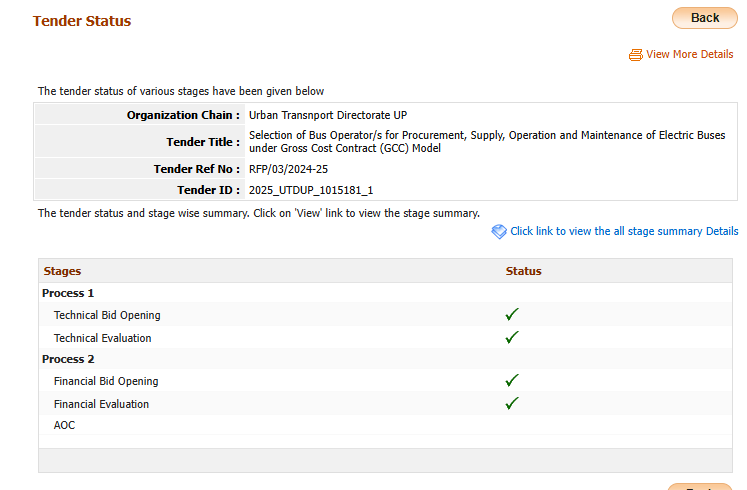
Task: Click the Tender Ref No label
Action: [196, 169]
